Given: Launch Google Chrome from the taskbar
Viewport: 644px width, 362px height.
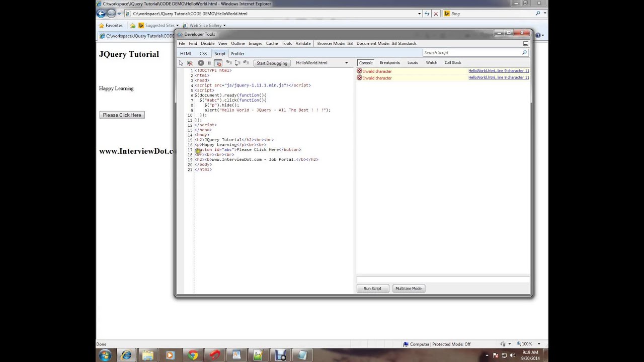Looking at the screenshot, I should coord(193,355).
